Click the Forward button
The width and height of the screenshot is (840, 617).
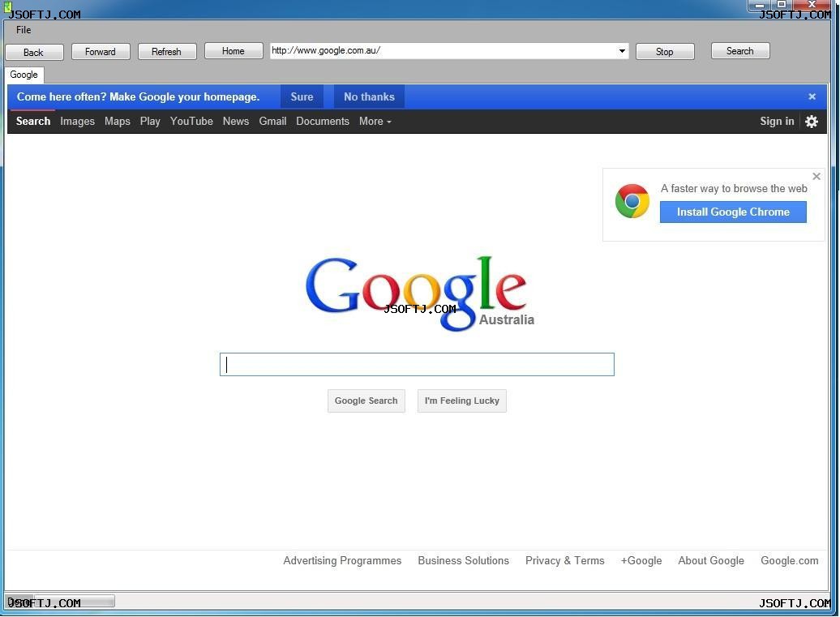click(x=101, y=51)
